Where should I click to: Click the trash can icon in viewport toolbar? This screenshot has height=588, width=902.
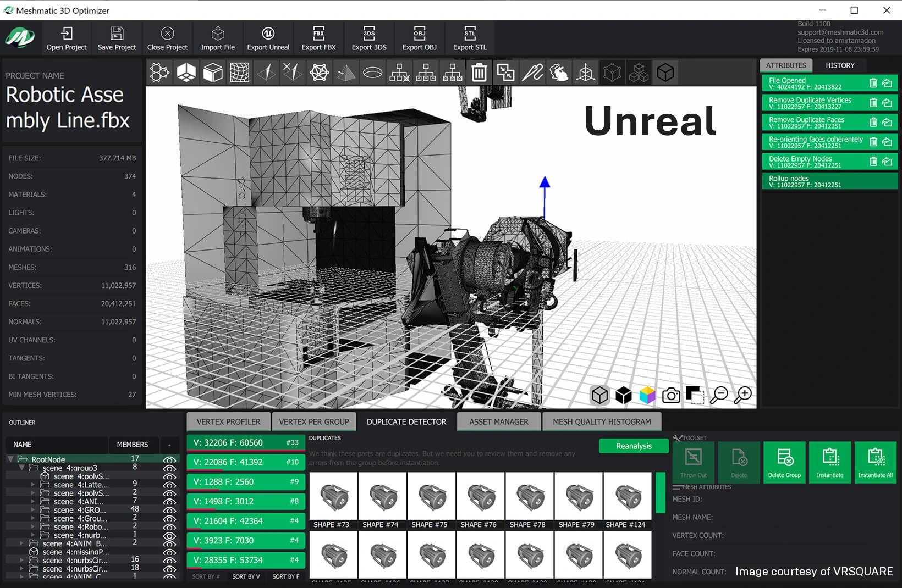tap(479, 73)
